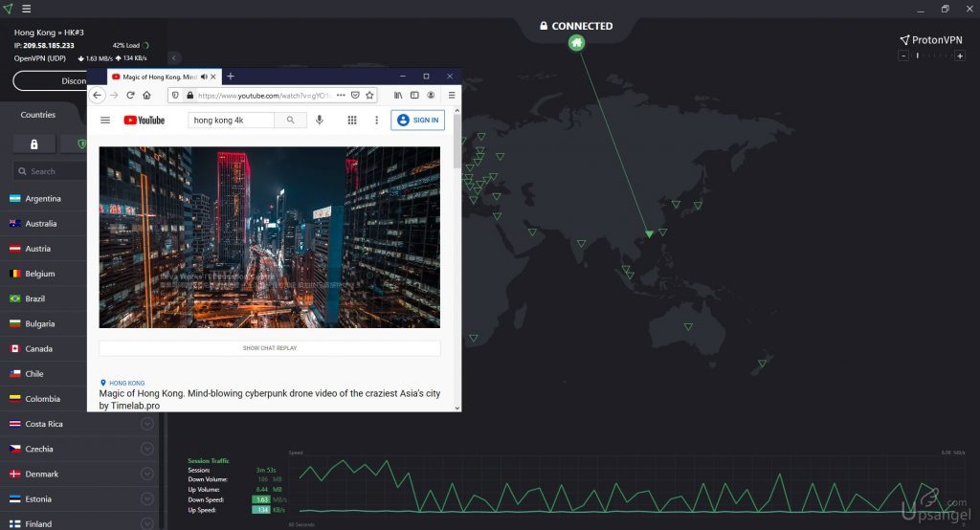Click the New Zealand server marker on the map
Screen dimensions: 980x530
point(763,364)
